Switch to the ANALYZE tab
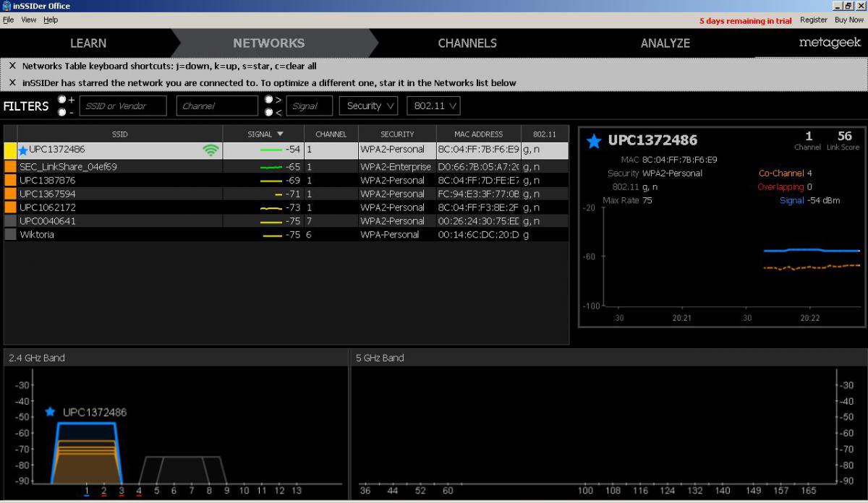 (x=665, y=43)
